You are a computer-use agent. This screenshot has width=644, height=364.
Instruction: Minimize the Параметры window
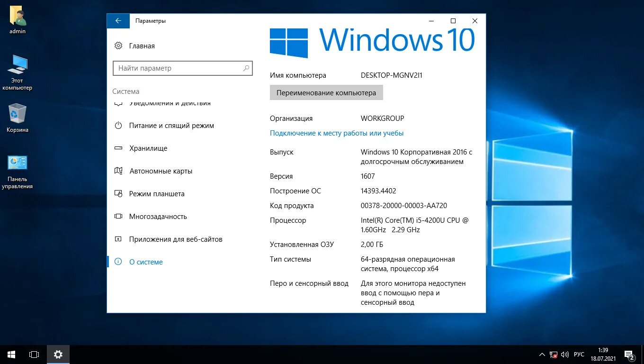(431, 21)
